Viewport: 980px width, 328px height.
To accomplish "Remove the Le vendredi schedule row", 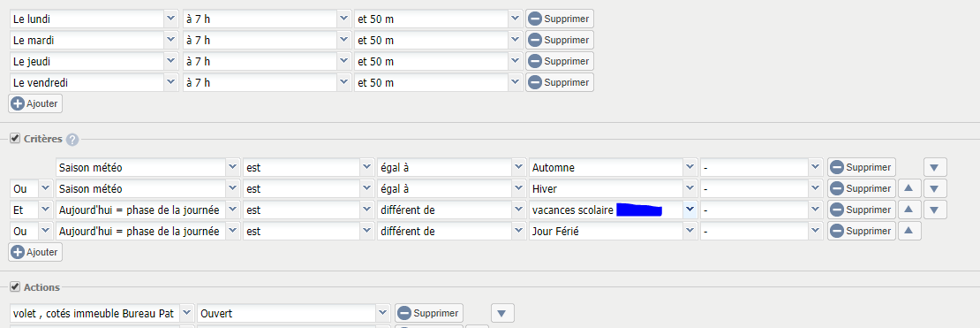I will pyautogui.click(x=560, y=82).
